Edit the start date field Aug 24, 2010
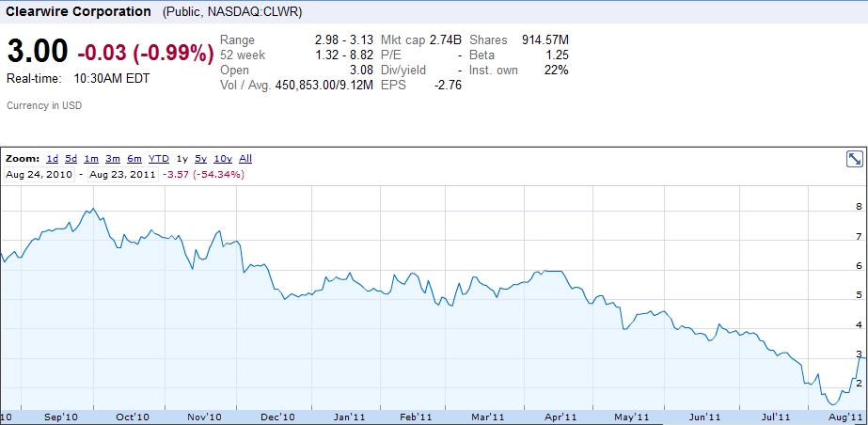The width and height of the screenshot is (868, 425). (39, 175)
